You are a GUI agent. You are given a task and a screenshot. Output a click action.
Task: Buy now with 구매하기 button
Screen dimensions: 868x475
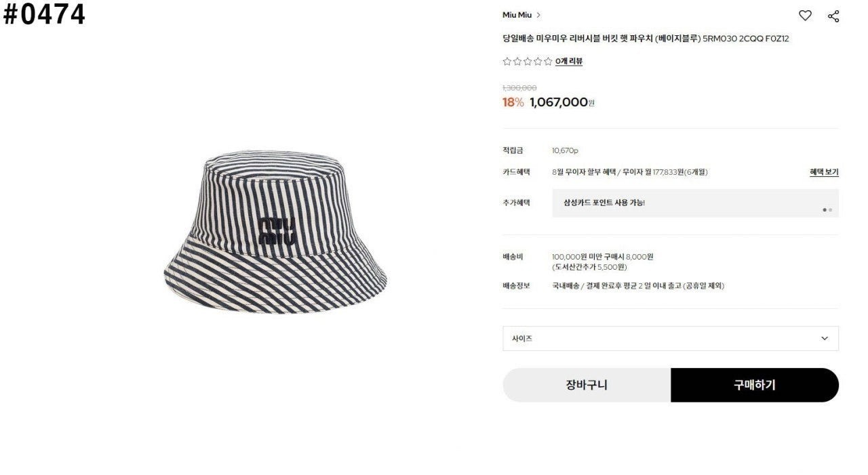coord(755,385)
